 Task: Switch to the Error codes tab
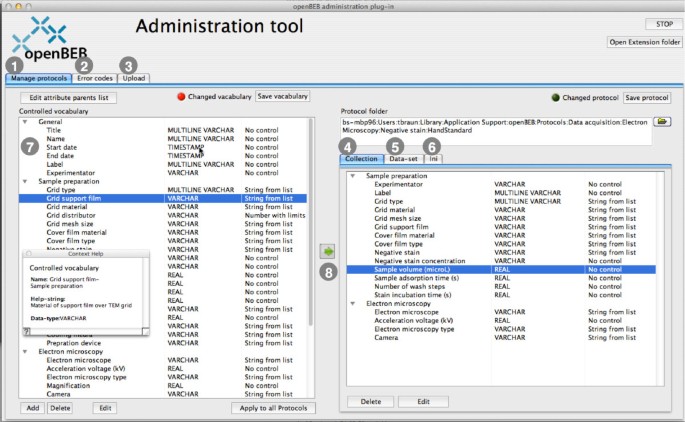click(x=95, y=78)
